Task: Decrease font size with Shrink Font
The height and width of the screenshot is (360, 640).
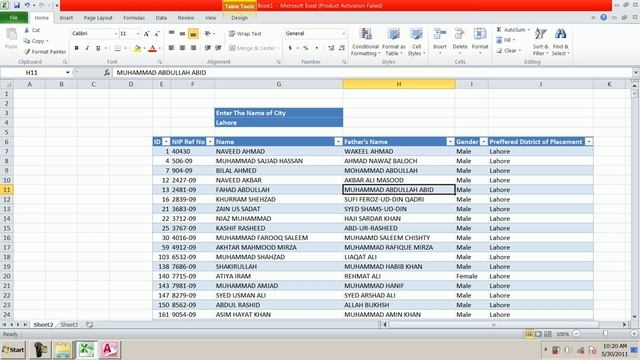Action: pos(157,33)
